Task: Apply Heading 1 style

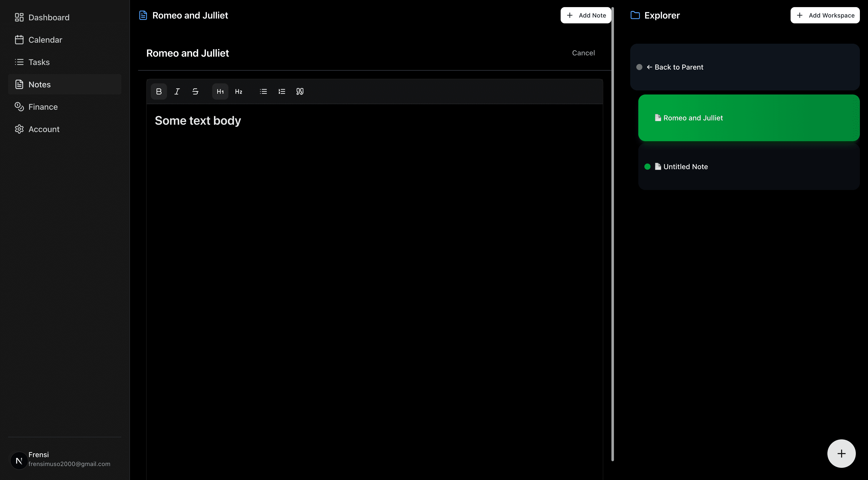Action: (x=220, y=91)
